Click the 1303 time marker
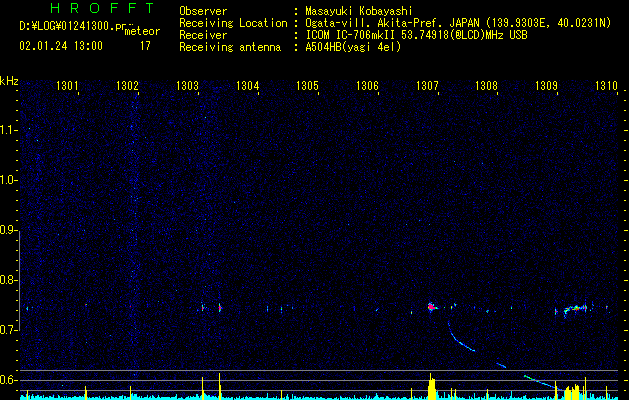 [x=187, y=85]
